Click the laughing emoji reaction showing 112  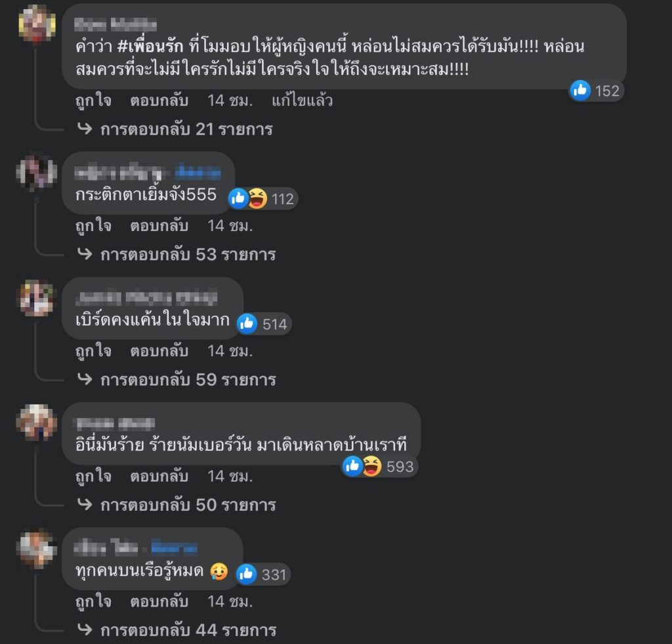point(257,198)
